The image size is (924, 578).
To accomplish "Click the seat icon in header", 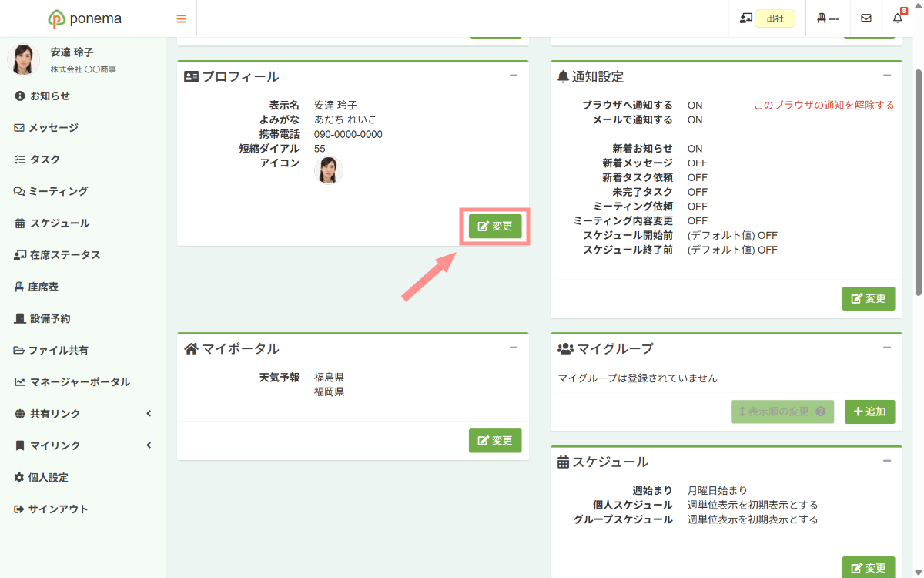I will coord(821,18).
